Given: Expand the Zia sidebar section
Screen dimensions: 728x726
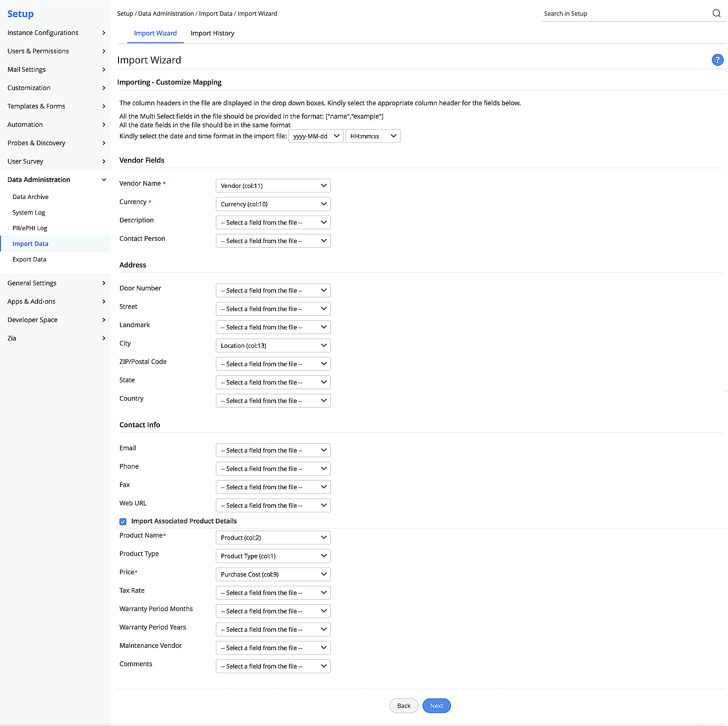Looking at the screenshot, I should [55, 338].
